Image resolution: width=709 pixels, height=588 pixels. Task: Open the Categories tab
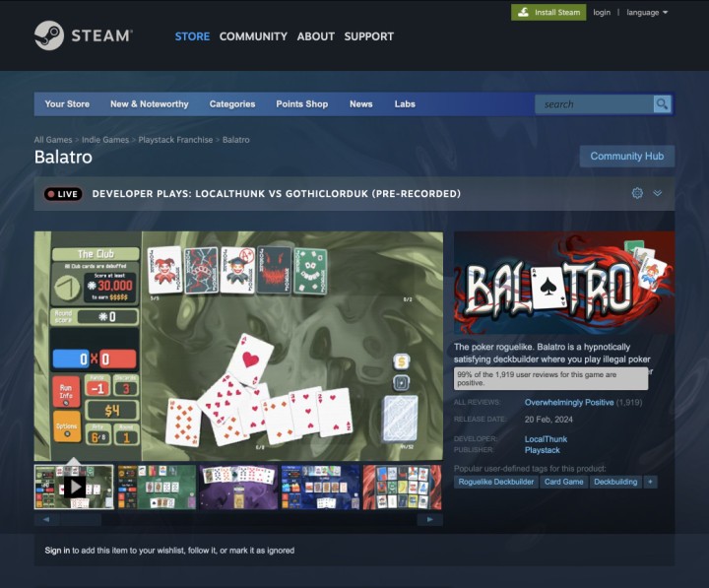(232, 104)
